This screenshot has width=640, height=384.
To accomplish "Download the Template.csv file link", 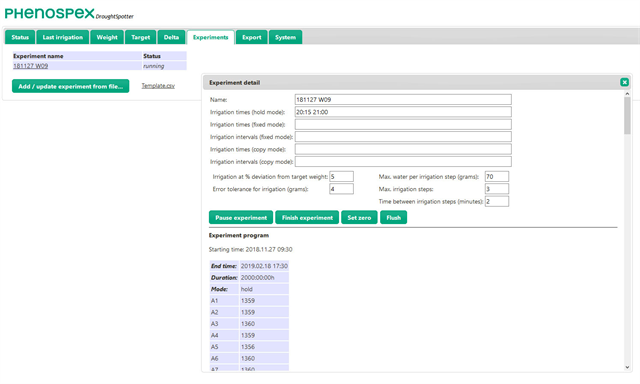I will (x=158, y=86).
